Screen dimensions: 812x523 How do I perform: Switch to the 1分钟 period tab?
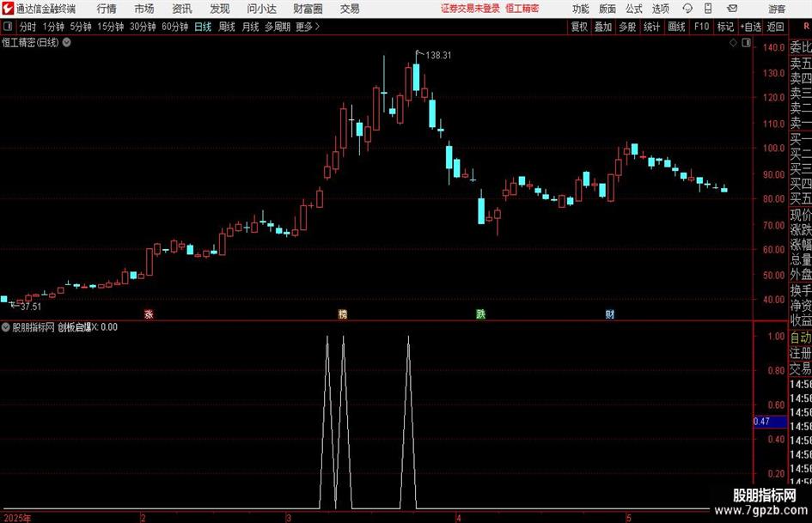(x=53, y=27)
